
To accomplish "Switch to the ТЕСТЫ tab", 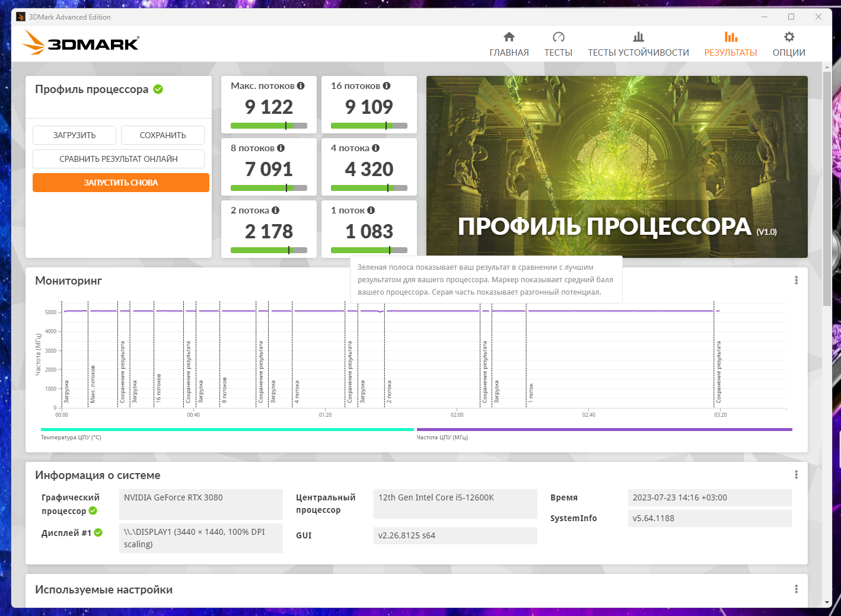I will (558, 44).
